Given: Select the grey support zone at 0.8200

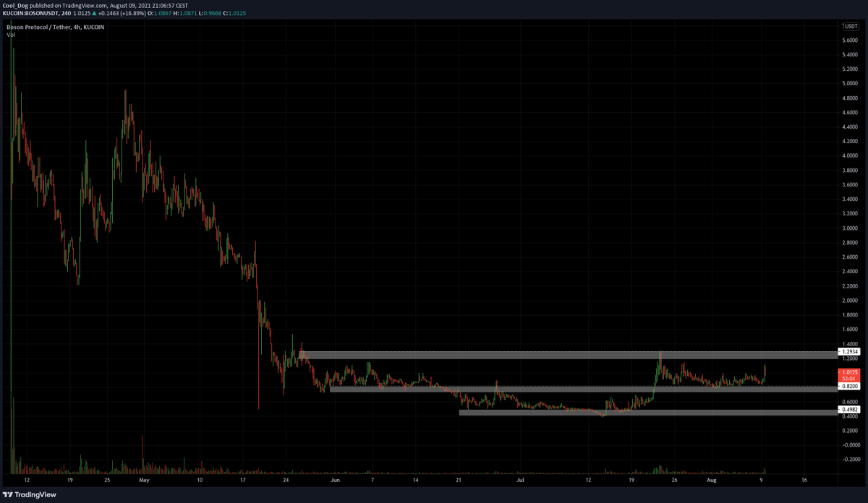Looking at the screenshot, I should pyautogui.click(x=584, y=389).
